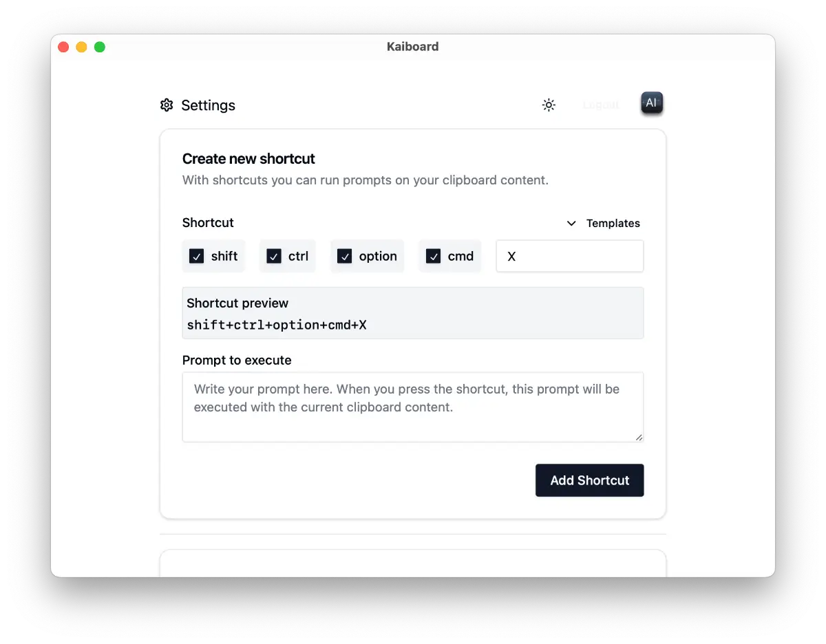
Task: Click the Shortcut preview box
Action: click(x=412, y=313)
